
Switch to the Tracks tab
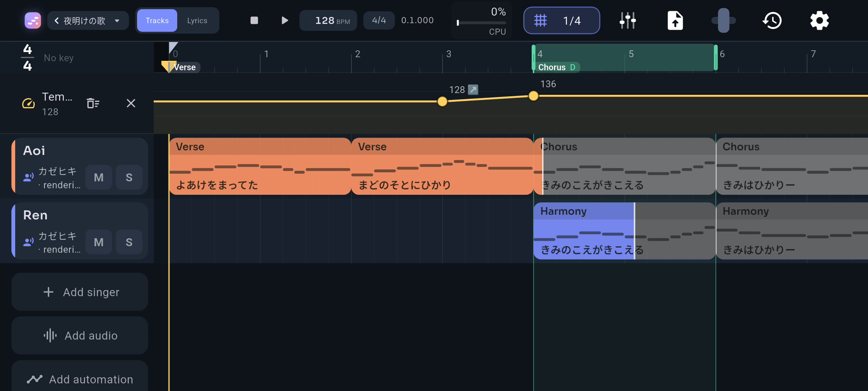(x=157, y=21)
